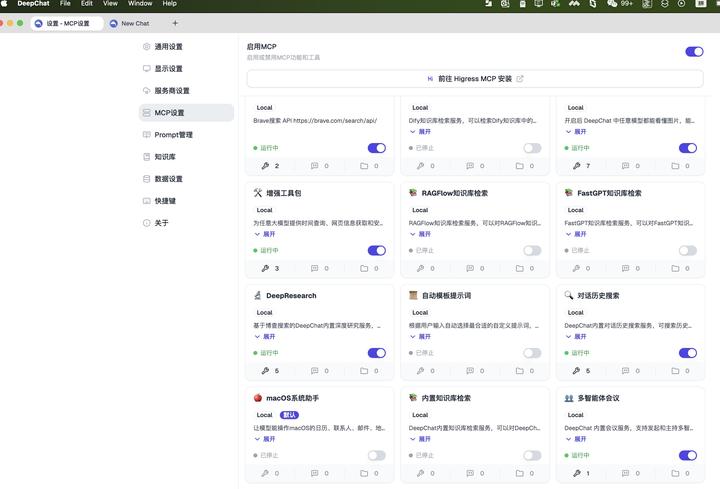Turn off the 增强工具包 toggle
720x489 pixels.
(377, 250)
